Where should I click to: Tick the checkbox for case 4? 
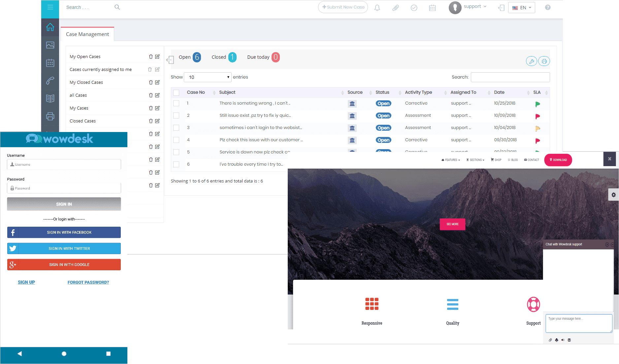tap(176, 140)
